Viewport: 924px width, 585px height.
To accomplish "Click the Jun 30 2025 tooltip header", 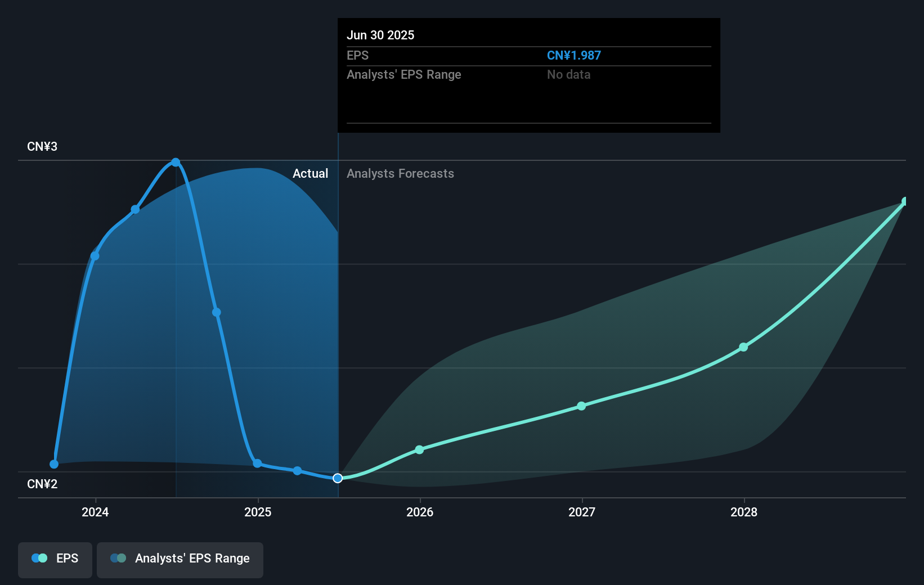I will pos(381,35).
